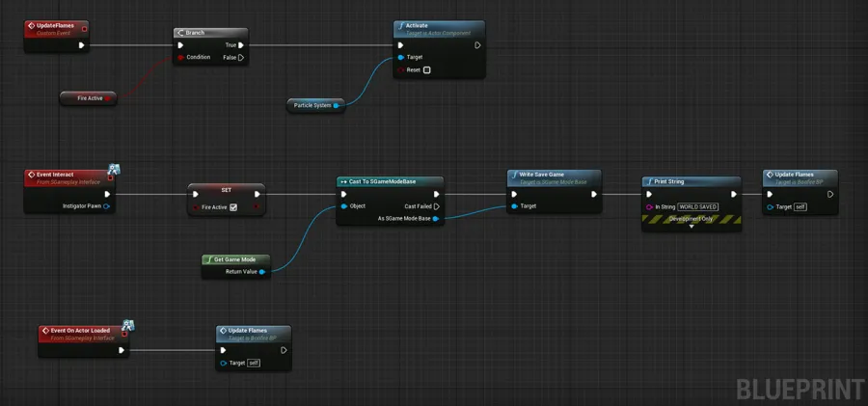This screenshot has height=406, width=868.
Task: Click the Cast Failed execution pin
Action: [437, 206]
